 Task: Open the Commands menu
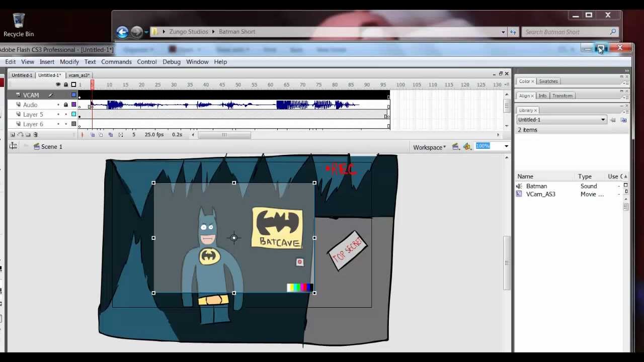click(x=116, y=62)
